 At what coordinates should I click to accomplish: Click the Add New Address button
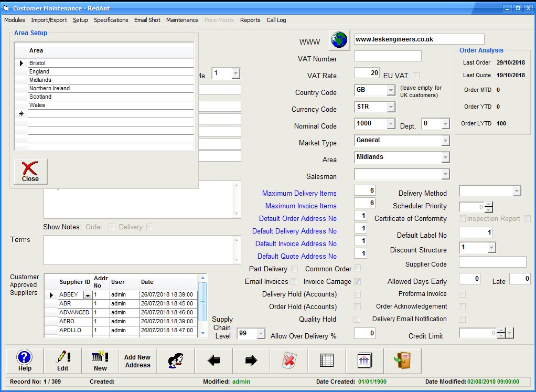coord(138,361)
